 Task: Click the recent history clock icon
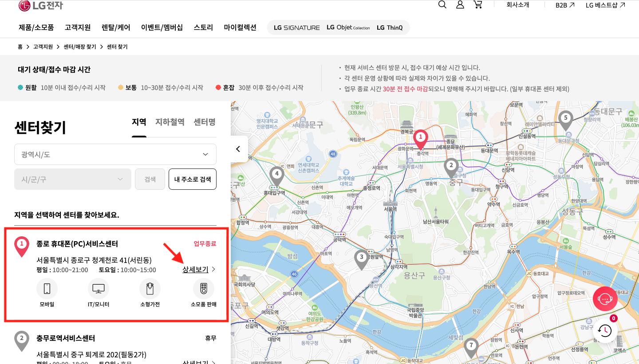pyautogui.click(x=605, y=331)
